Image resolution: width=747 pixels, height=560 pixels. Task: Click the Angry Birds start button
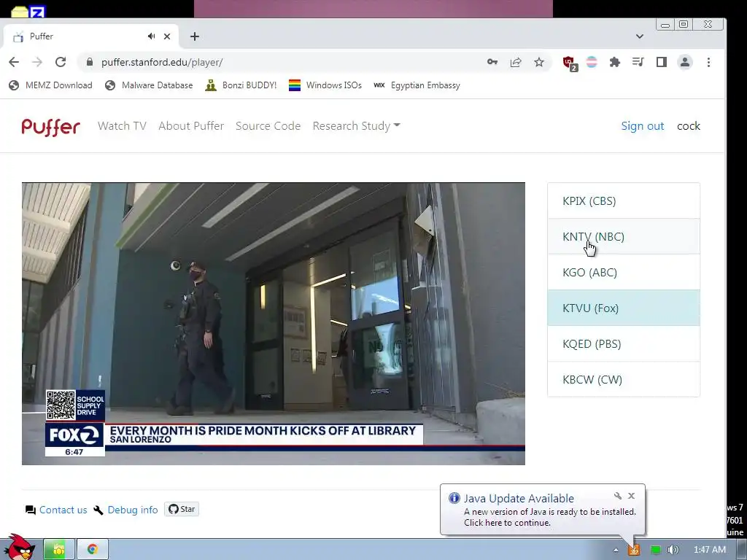(x=18, y=548)
